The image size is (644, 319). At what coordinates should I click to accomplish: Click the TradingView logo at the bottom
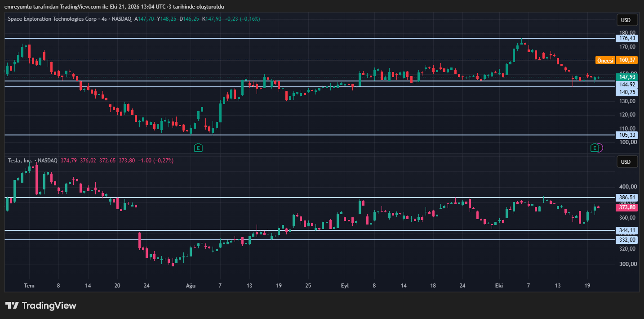click(41, 306)
